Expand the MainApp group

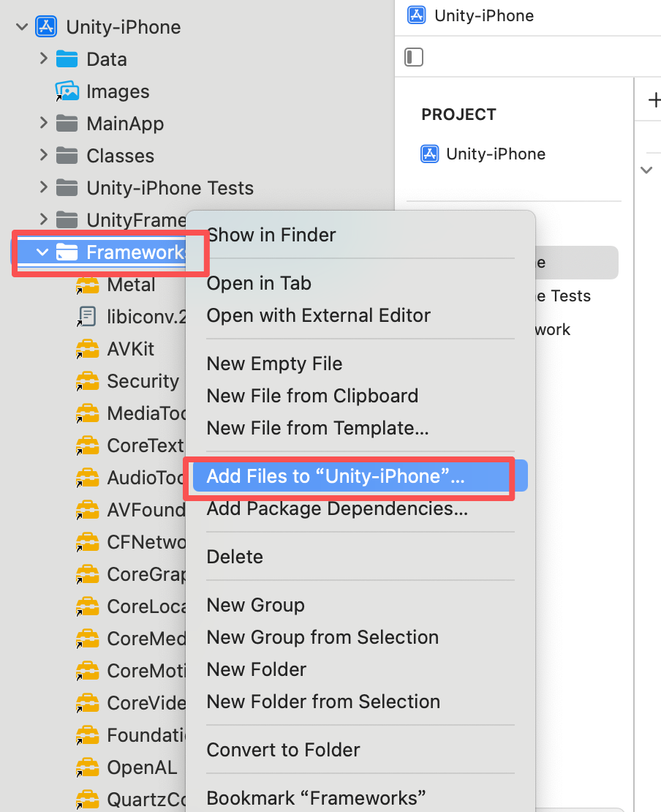click(43, 123)
